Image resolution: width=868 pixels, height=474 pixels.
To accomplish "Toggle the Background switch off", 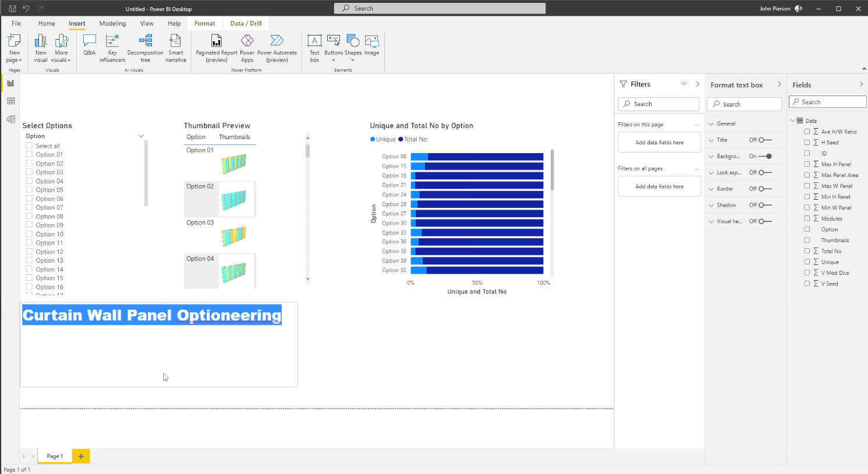I will pos(766,156).
